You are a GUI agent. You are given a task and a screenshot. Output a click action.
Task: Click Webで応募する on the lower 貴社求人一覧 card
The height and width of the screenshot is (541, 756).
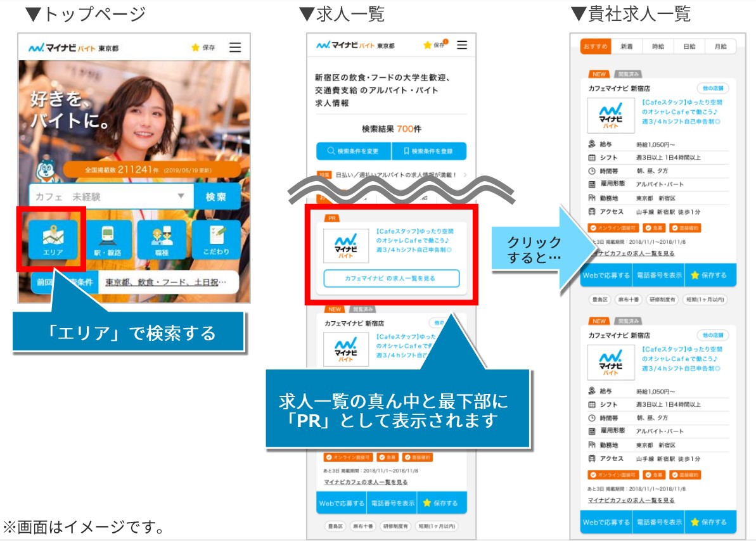tap(606, 522)
